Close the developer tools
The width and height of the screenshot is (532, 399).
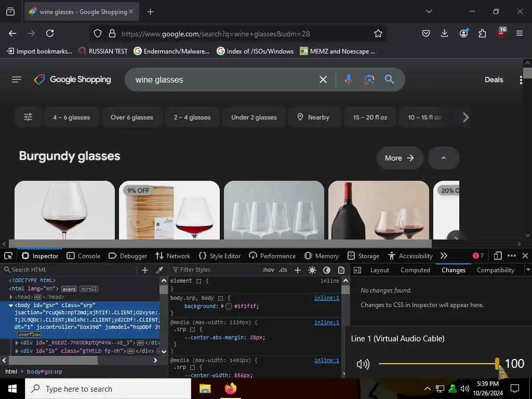click(525, 256)
